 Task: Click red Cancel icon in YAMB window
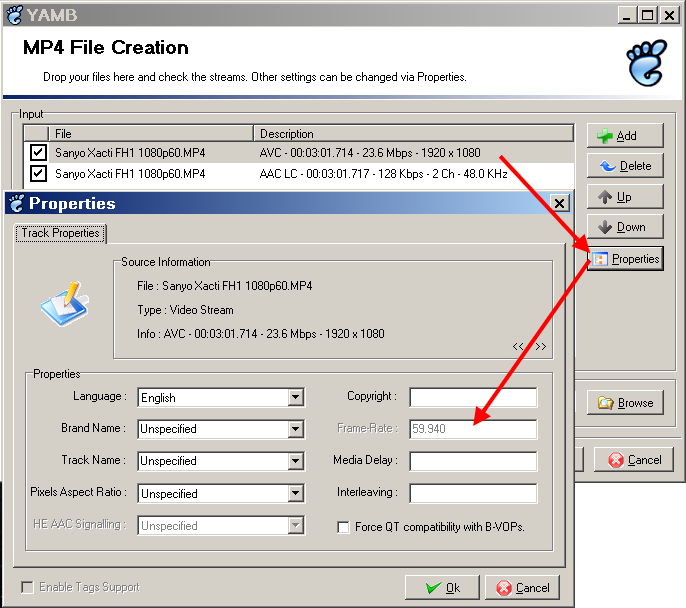616,460
